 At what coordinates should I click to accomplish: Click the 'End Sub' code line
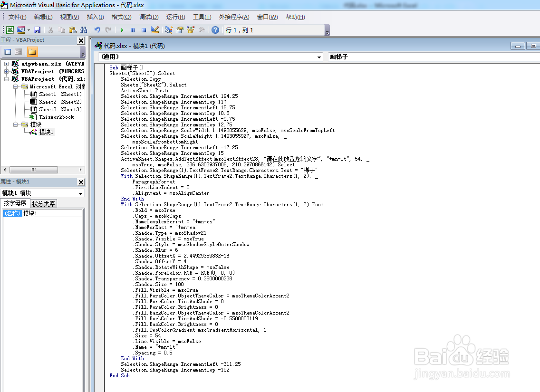coord(119,375)
